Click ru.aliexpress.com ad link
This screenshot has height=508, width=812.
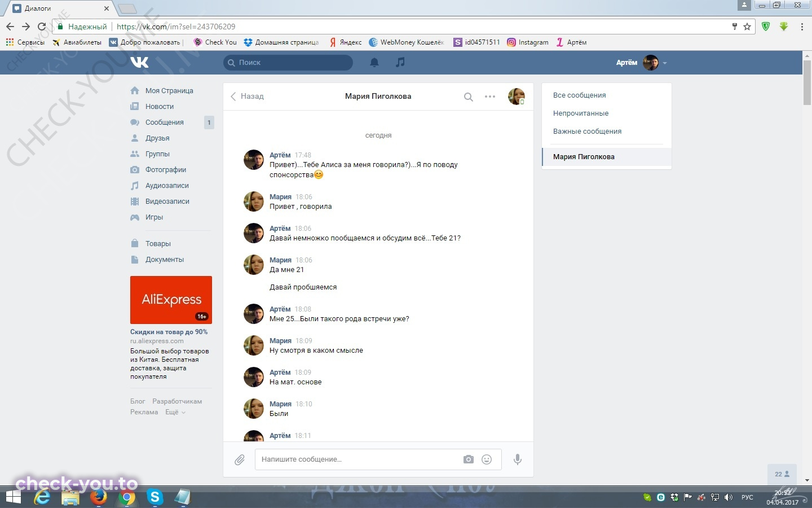click(157, 341)
